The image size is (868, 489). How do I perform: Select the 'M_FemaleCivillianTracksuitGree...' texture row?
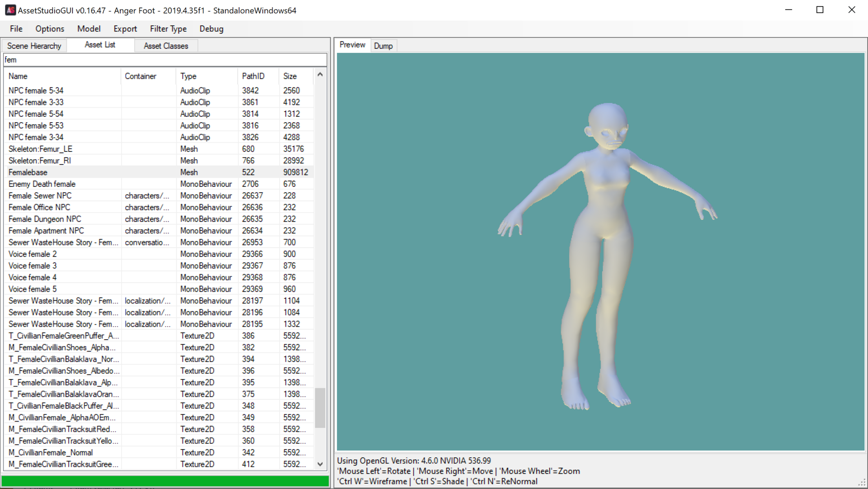point(159,465)
